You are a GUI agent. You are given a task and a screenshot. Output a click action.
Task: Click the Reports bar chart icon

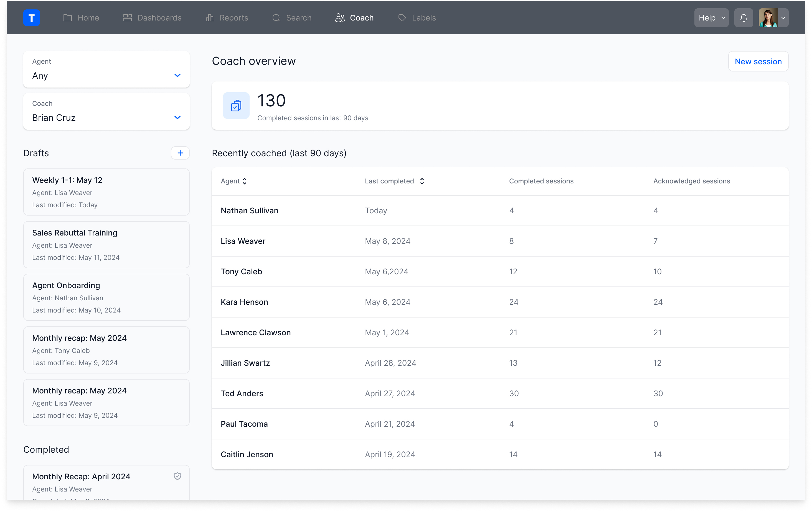pyautogui.click(x=209, y=18)
